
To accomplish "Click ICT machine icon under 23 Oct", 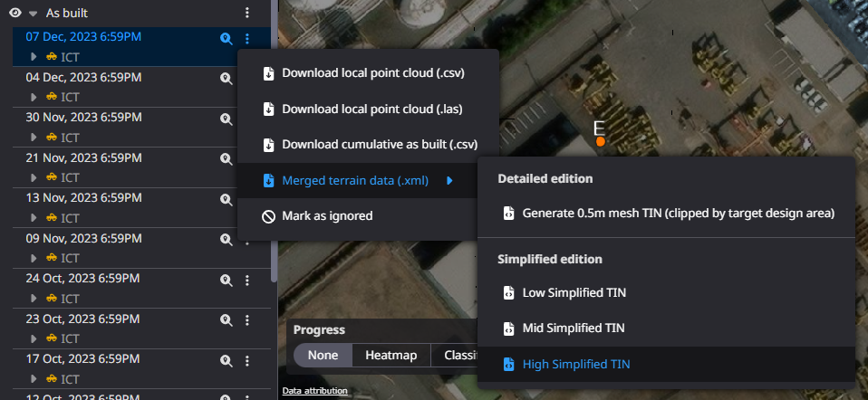I will pyautogui.click(x=52, y=338).
